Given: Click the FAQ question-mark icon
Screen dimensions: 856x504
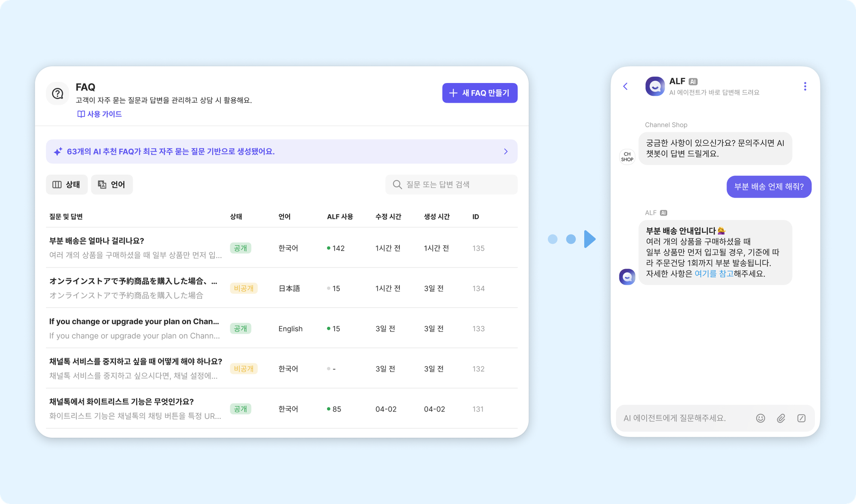Looking at the screenshot, I should click(57, 93).
